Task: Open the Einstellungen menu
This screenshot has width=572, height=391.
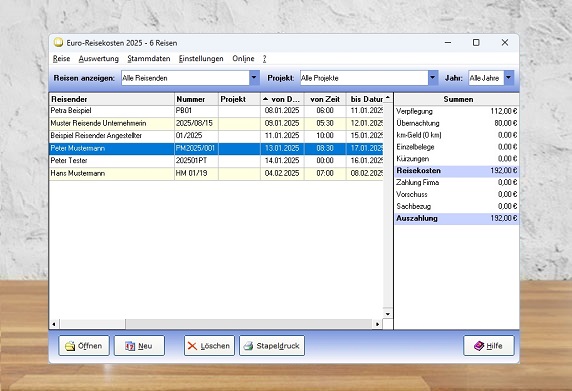Action: click(x=201, y=59)
